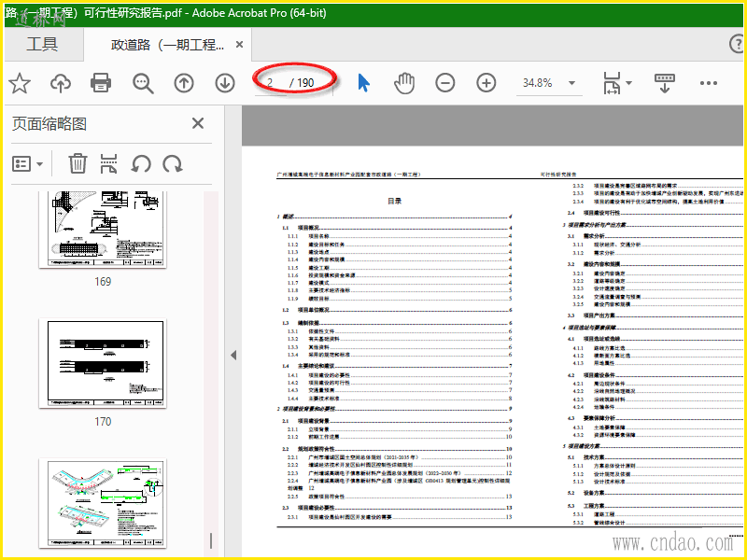The width and height of the screenshot is (747, 560).
Task: Collapse the navigation pane with left triangle
Action: (x=233, y=356)
